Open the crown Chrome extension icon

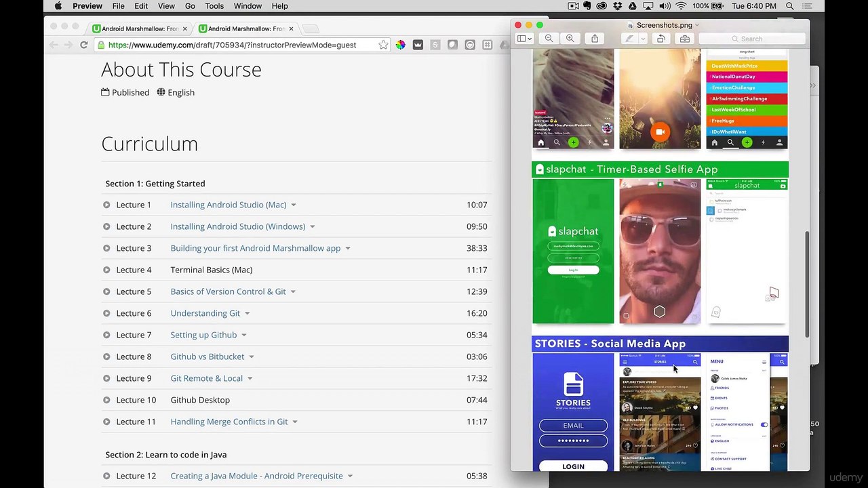pyautogui.click(x=418, y=45)
